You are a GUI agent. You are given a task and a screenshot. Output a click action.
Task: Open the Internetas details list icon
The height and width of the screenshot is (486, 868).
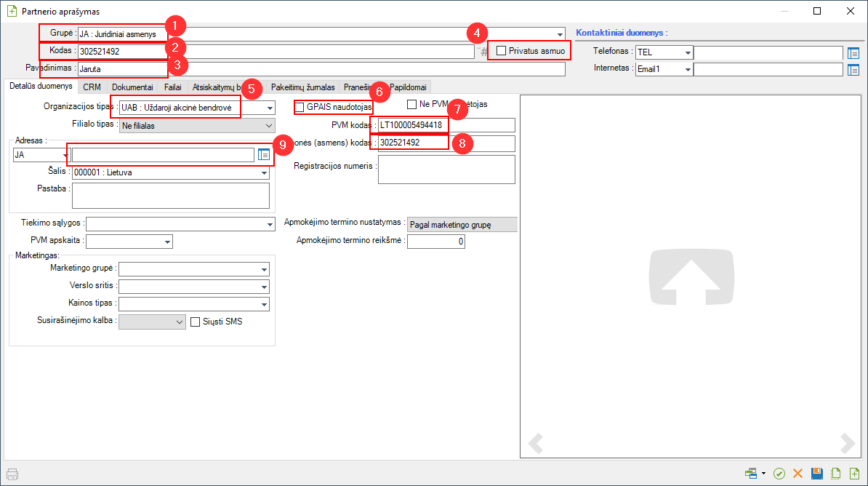point(853,70)
